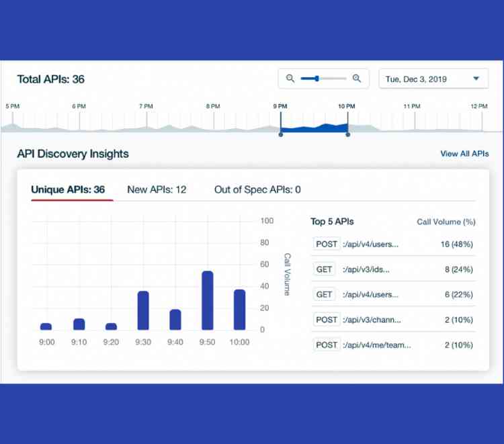Screen dimensions: 504x444
Task: Click the 9:30 bar in the chart
Action: click(143, 310)
